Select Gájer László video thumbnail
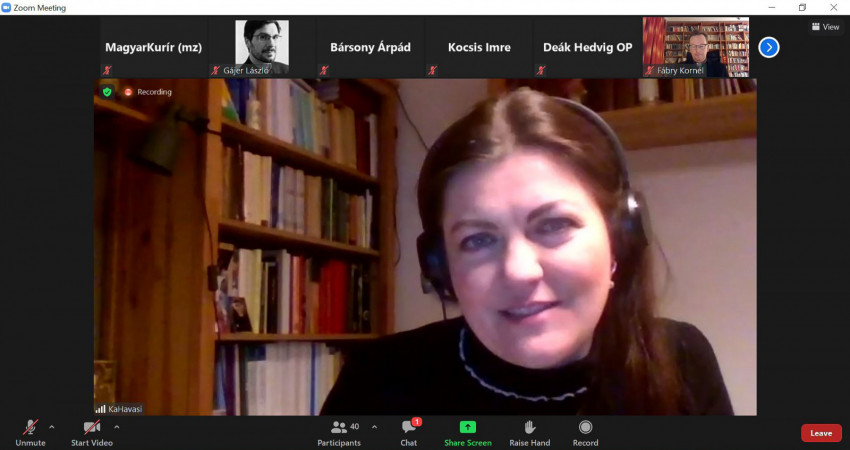Image resolution: width=850 pixels, height=450 pixels. pos(262,47)
